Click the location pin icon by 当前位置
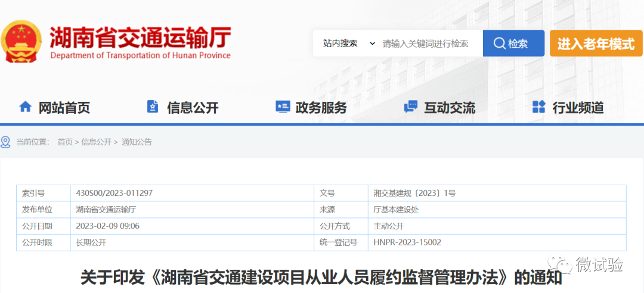The image size is (644, 293). 5,142
